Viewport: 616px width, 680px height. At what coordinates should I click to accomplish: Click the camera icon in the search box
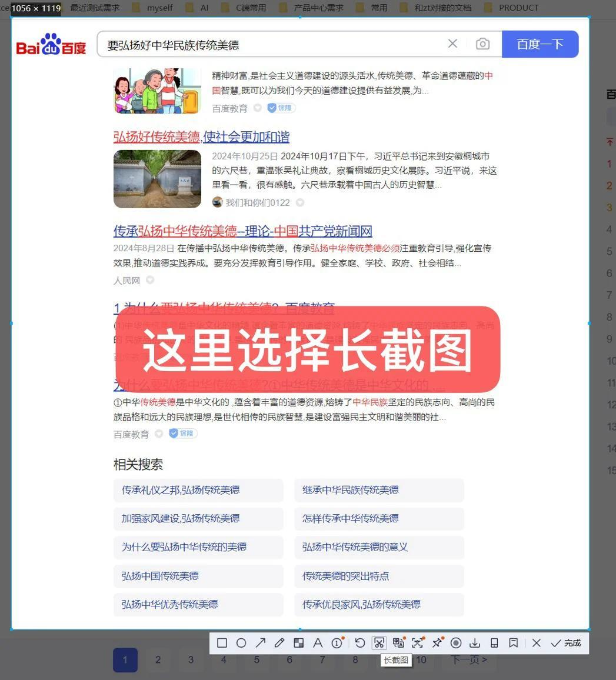coord(482,44)
